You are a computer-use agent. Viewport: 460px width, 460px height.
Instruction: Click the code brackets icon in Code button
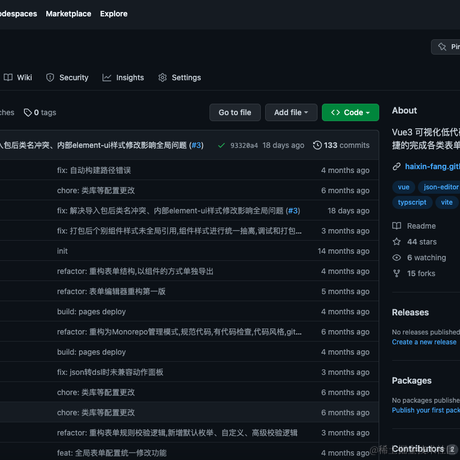point(335,112)
